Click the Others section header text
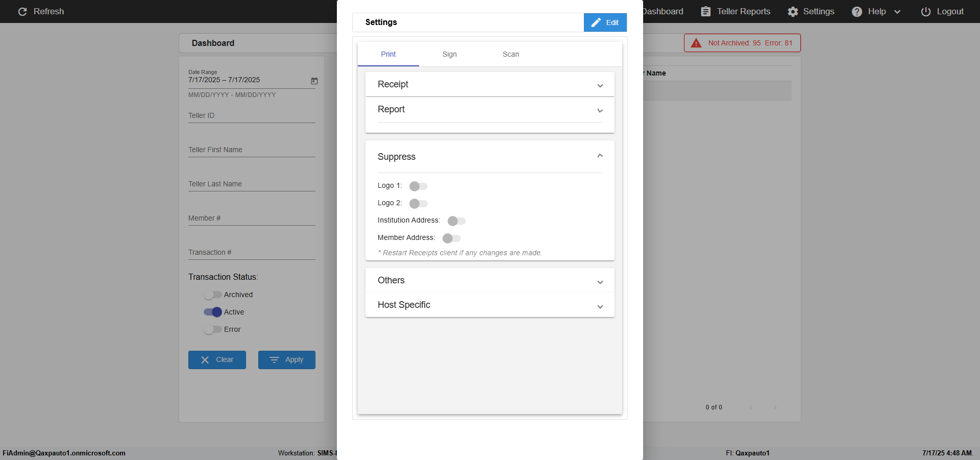Viewport: 980px width, 460px height. pos(391,280)
